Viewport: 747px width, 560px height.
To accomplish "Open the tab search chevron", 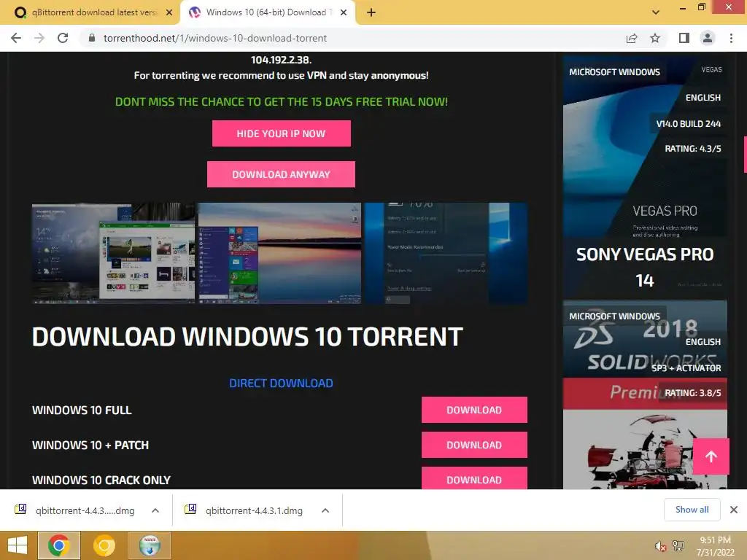I will click(x=656, y=12).
